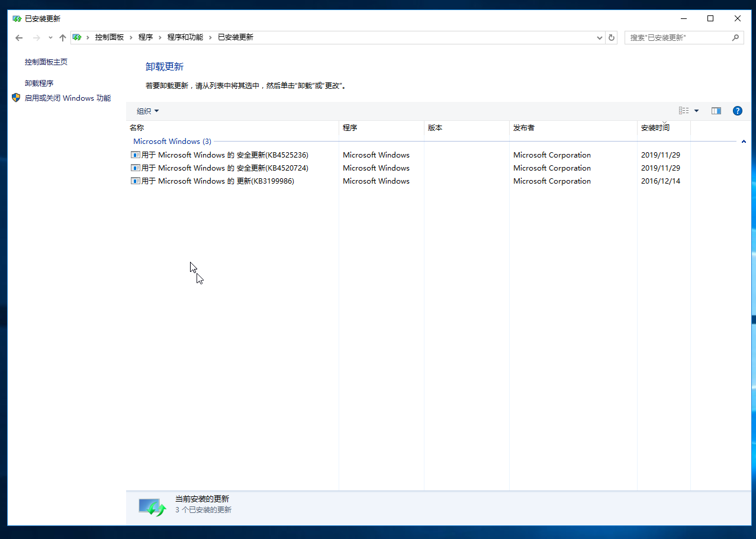Open the 卸载程序 sidebar link
756x539 pixels.
pyautogui.click(x=39, y=84)
